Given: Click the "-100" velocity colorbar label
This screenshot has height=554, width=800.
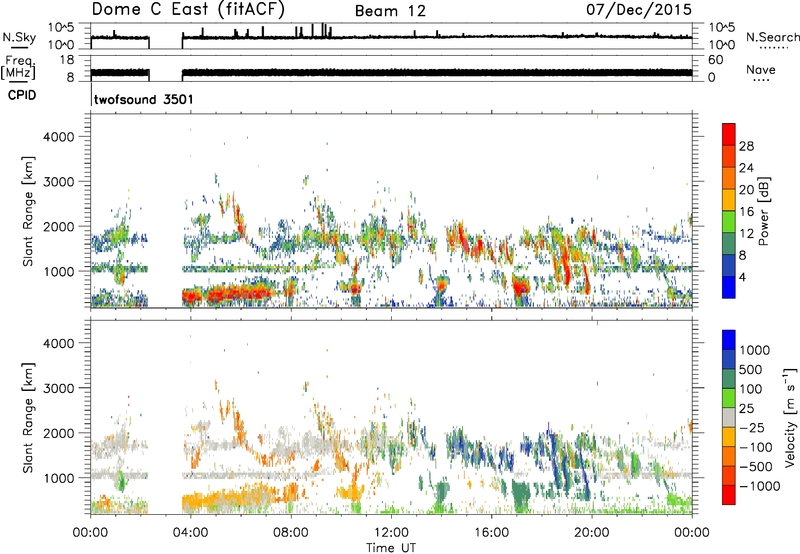Looking at the screenshot, I should (756, 447).
